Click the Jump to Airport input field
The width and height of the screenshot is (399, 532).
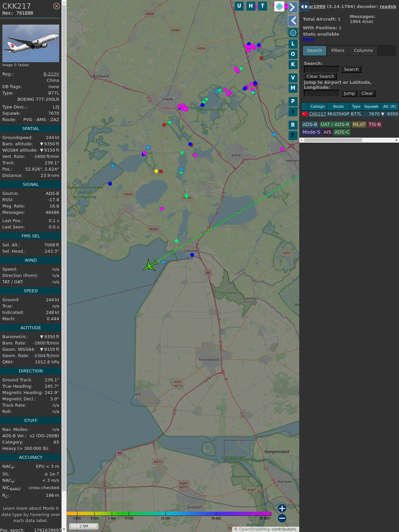(x=322, y=93)
